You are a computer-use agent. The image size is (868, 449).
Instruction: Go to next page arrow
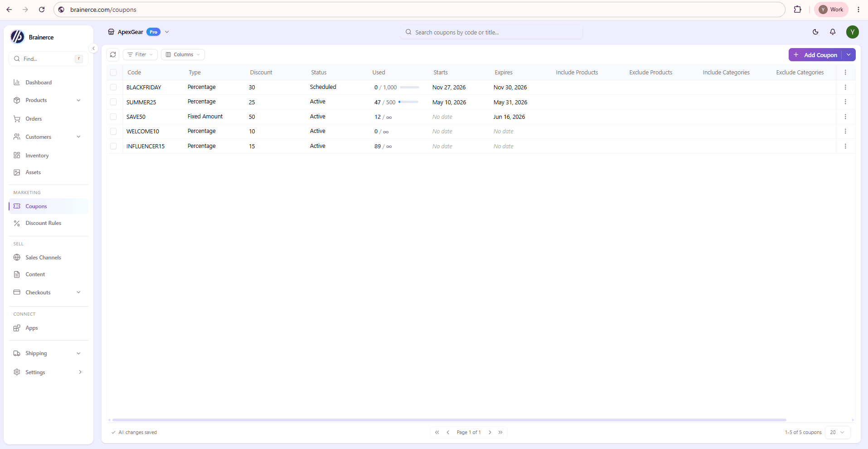pos(490,432)
